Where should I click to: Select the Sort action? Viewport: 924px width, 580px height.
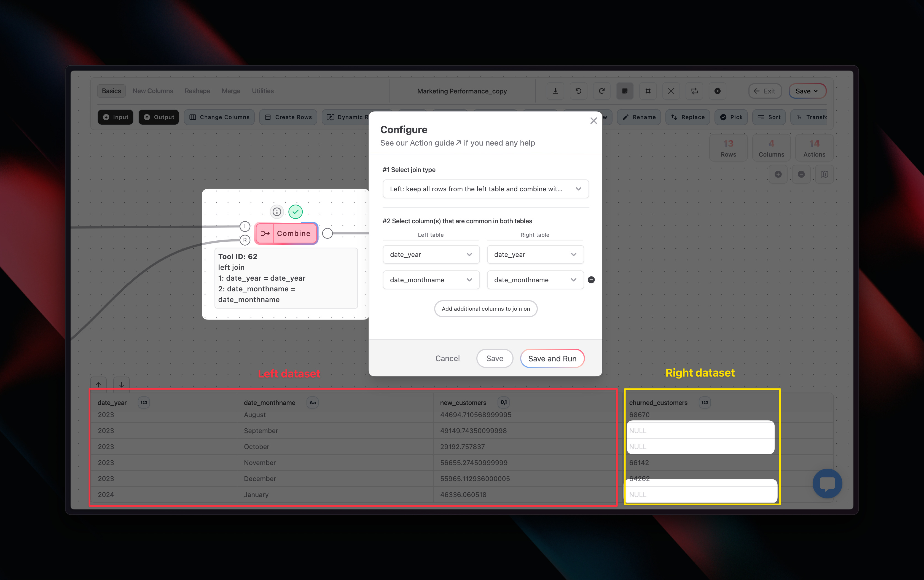(769, 117)
